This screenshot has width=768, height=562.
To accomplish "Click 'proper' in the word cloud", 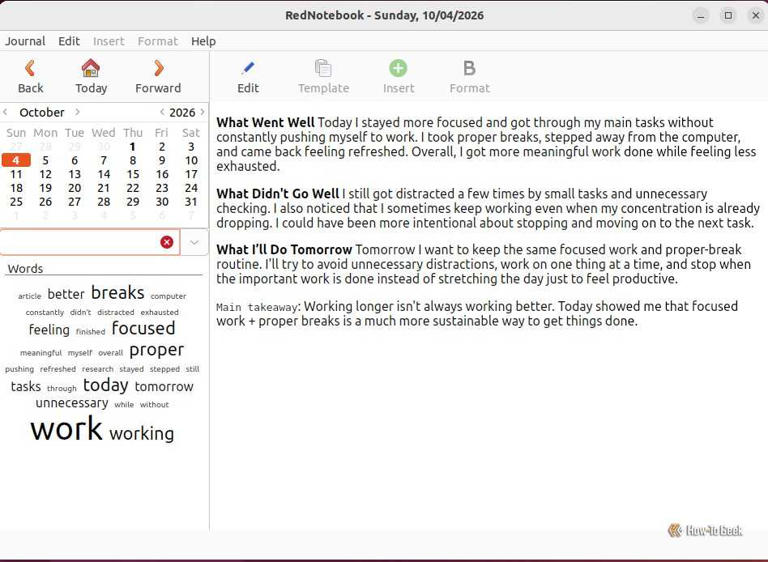I will pyautogui.click(x=157, y=351).
